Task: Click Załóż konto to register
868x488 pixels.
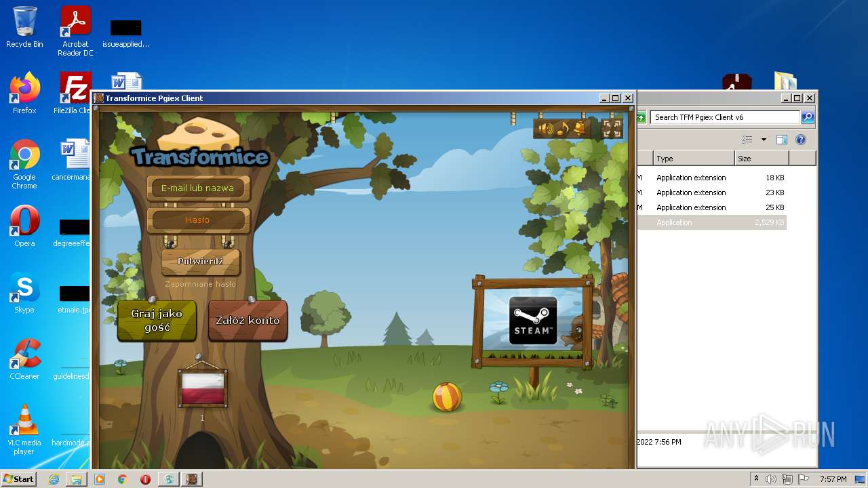Action: [x=248, y=321]
